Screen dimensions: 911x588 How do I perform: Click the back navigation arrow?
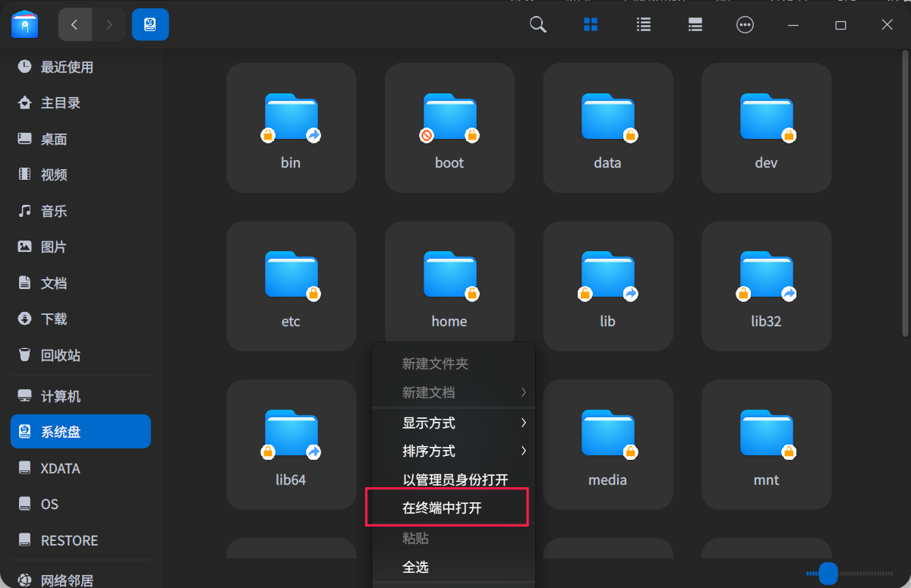(74, 24)
